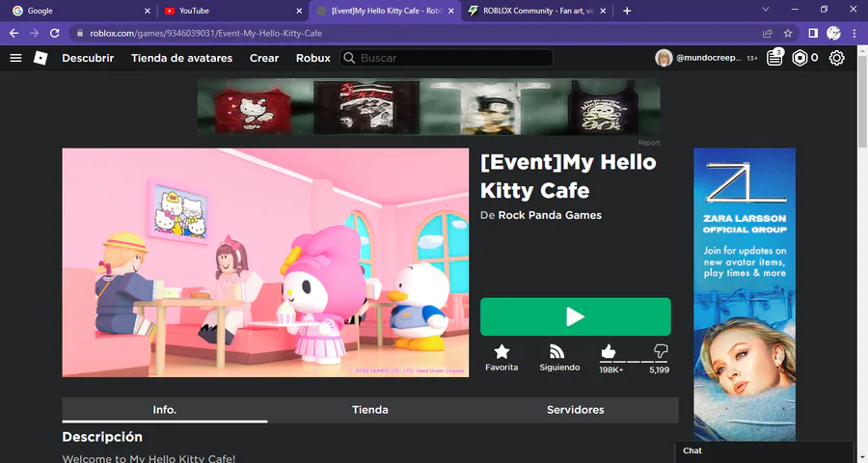This screenshot has height=463, width=868.
Task: Open a new browser tab
Action: pos(627,11)
